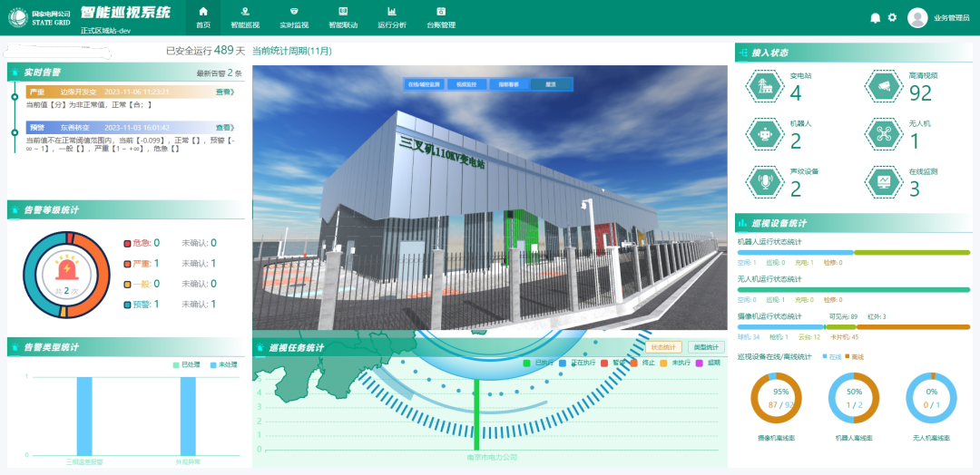Click the 高清视频 camera hexagon icon
980x475 pixels.
pyautogui.click(x=884, y=86)
